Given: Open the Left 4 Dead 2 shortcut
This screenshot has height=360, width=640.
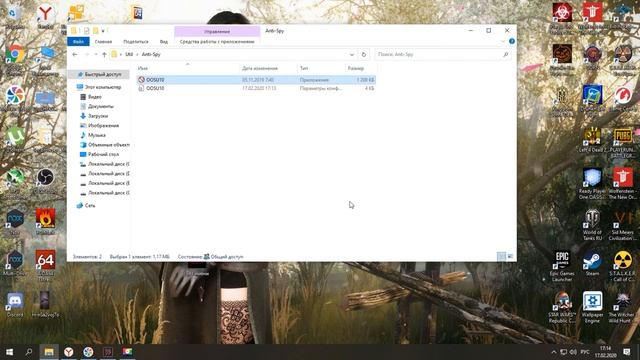Looking at the screenshot, I should pos(592,140).
